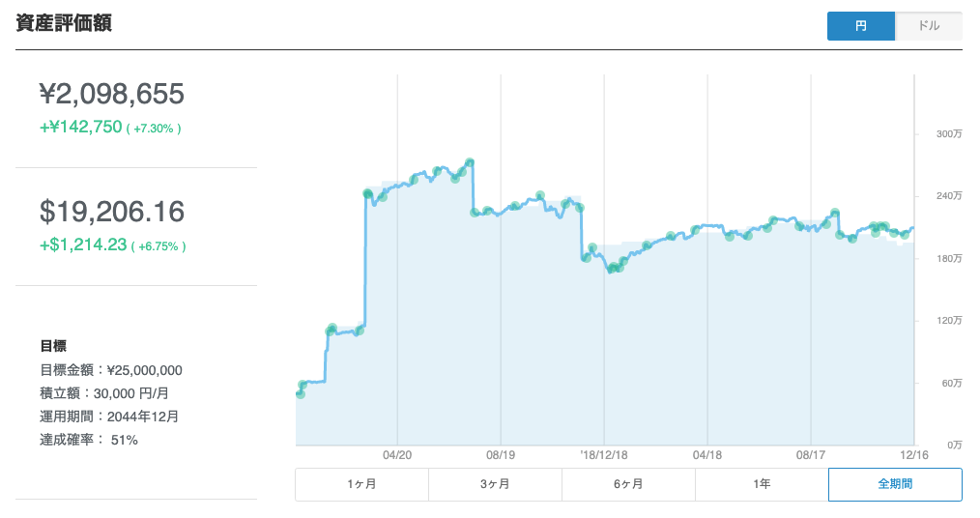Click the ¥2,098,655 total asset value
980x518 pixels.
(112, 94)
